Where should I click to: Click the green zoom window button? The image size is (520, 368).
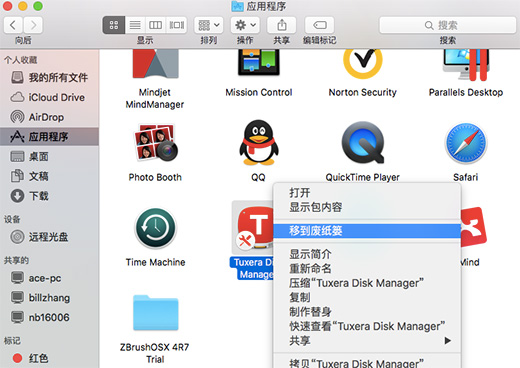pos(38,6)
